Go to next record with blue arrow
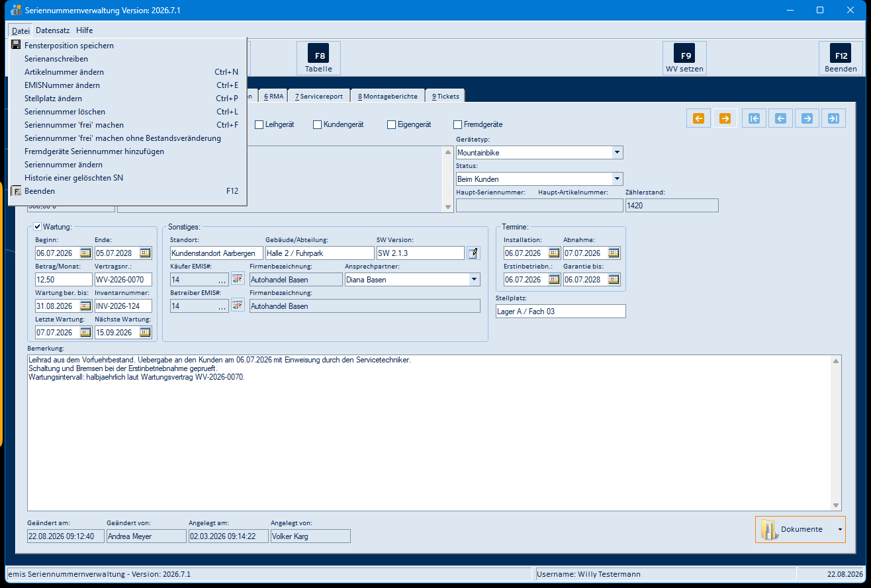This screenshot has width=871, height=588. tap(807, 118)
